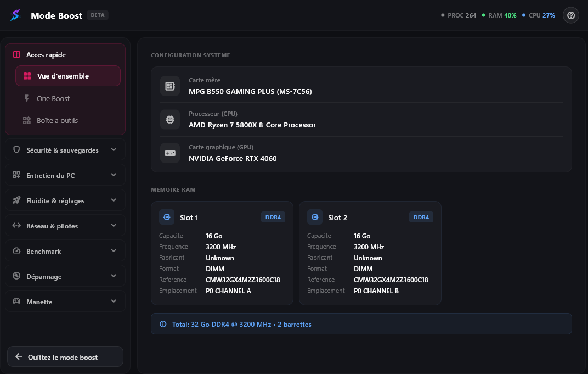588x374 pixels.
Task: Click the P0 CHANNEL A value
Action: [x=228, y=291]
